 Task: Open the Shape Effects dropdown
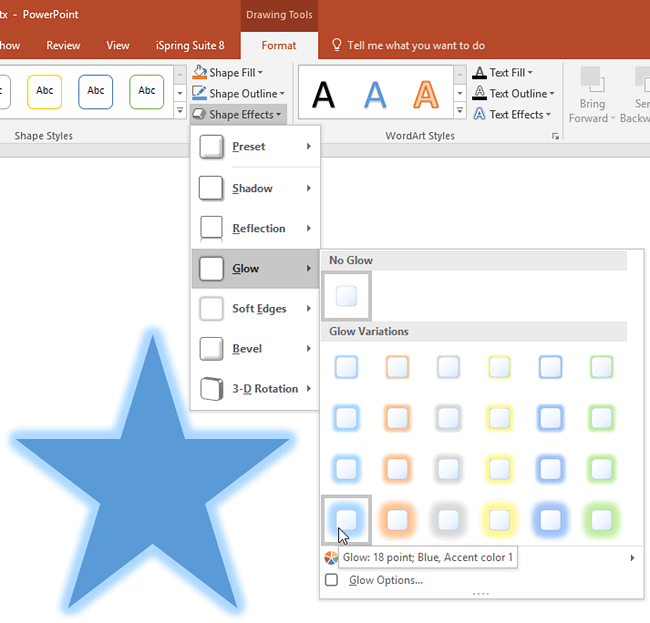238,115
